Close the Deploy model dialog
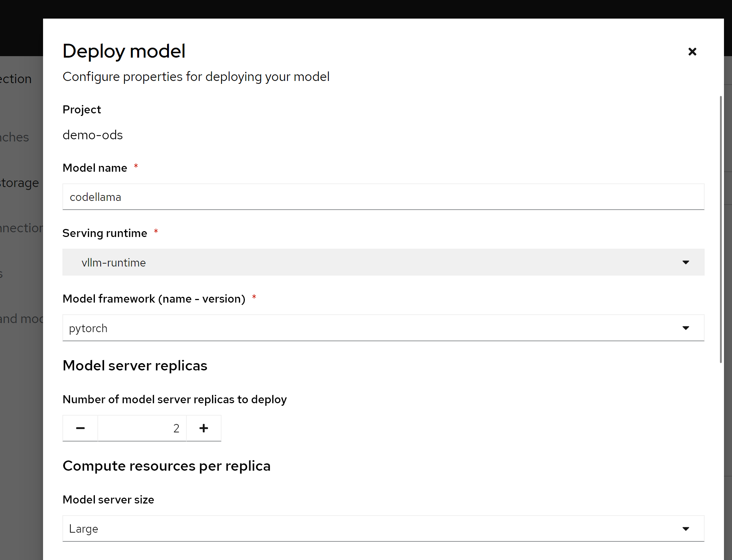This screenshot has height=560, width=732. point(692,51)
